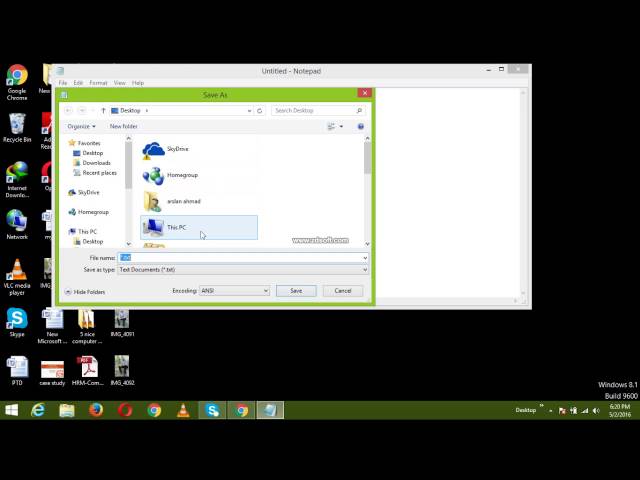Image resolution: width=640 pixels, height=480 pixels.
Task: Open Internet Explorer from taskbar
Action: (x=38, y=410)
